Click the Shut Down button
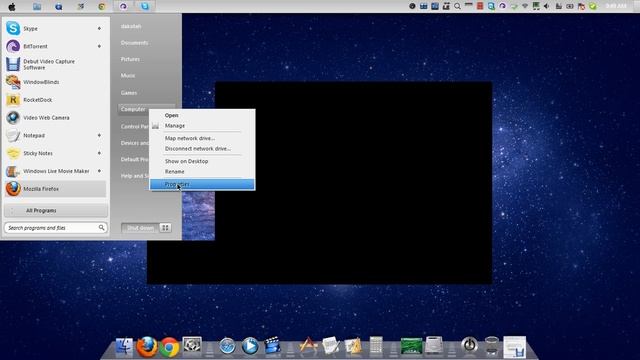Image resolution: width=640 pixels, height=360 pixels. (140, 228)
